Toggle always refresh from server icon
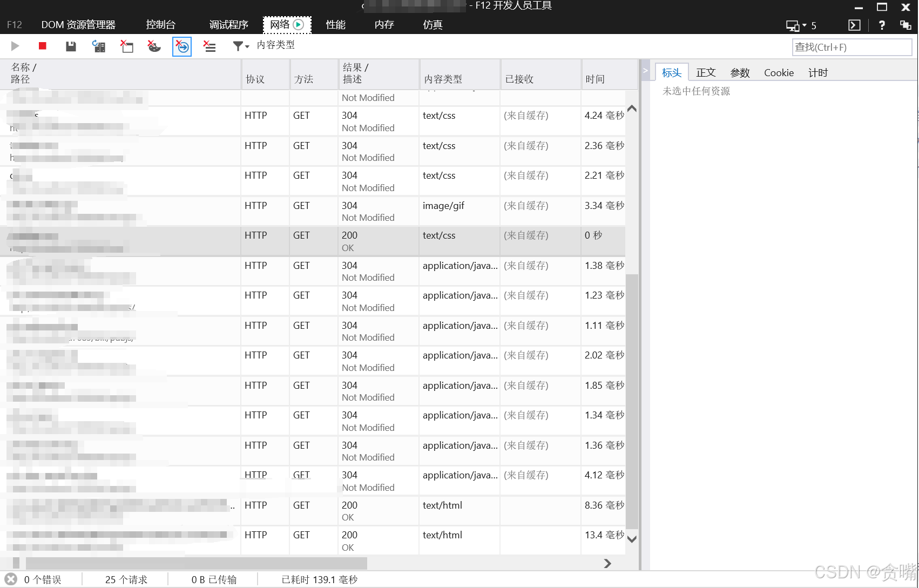 99,46
